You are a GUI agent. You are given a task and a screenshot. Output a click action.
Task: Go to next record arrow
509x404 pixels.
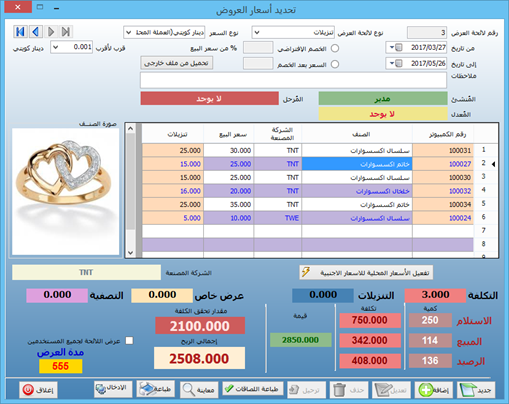click(x=51, y=32)
